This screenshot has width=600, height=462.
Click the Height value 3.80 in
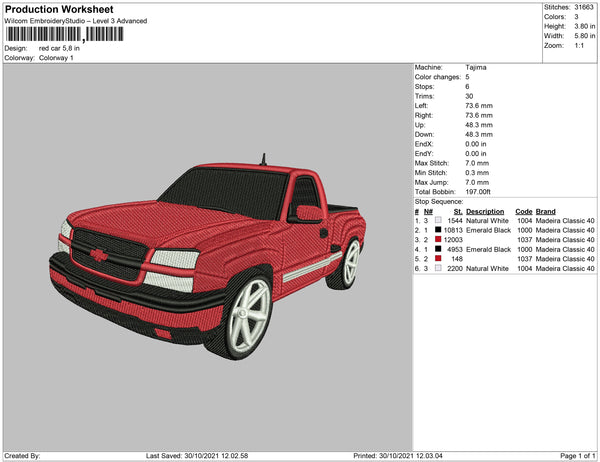[x=585, y=26]
